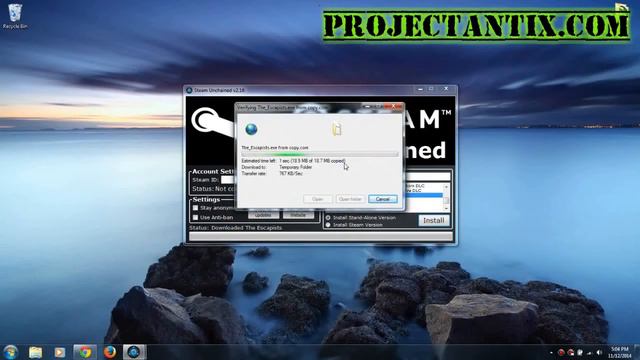Select Install Steam Version radio option
This screenshot has height=360, width=640.
(x=328, y=225)
